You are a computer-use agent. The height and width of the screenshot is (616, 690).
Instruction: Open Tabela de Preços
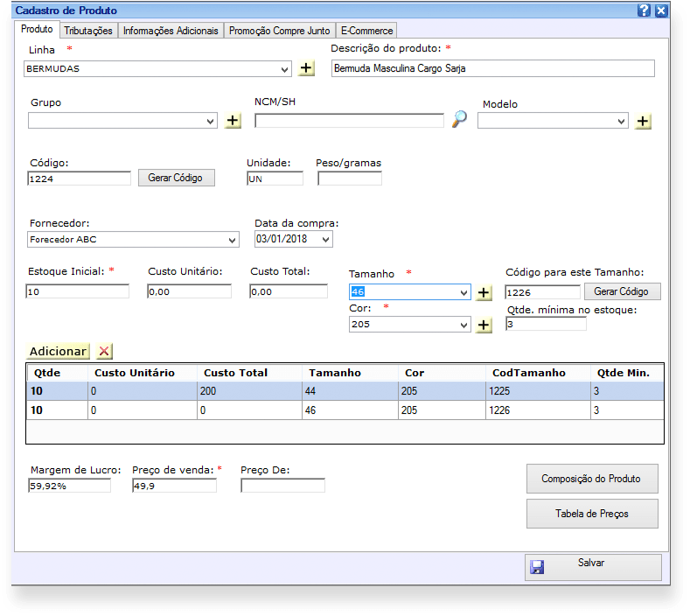(592, 514)
